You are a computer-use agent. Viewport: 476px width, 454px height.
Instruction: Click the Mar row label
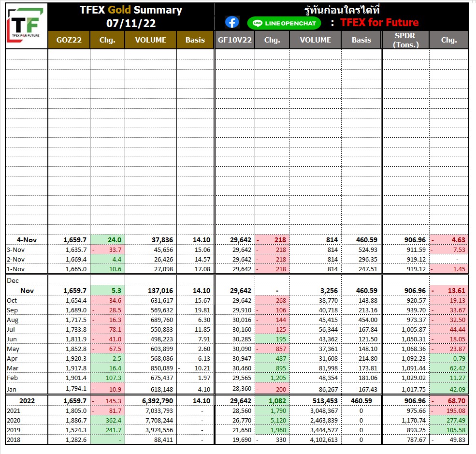[x=13, y=368]
